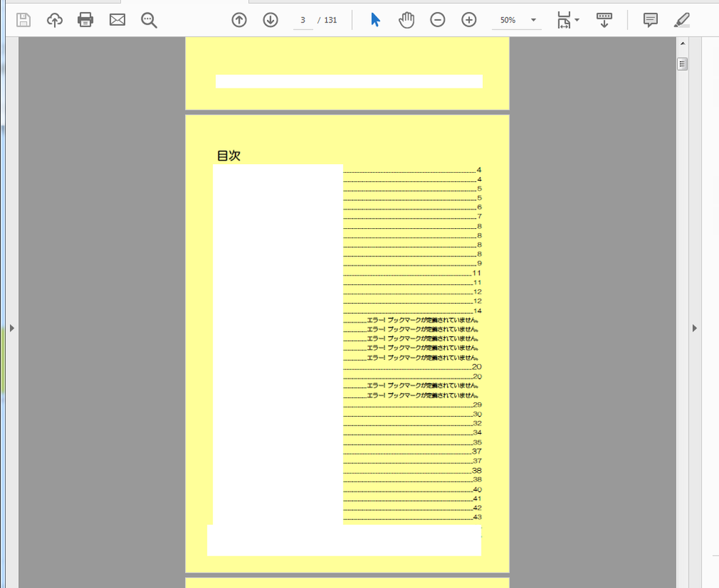This screenshot has height=588, width=719.
Task: Upload the file to cloud storage
Action: point(55,20)
